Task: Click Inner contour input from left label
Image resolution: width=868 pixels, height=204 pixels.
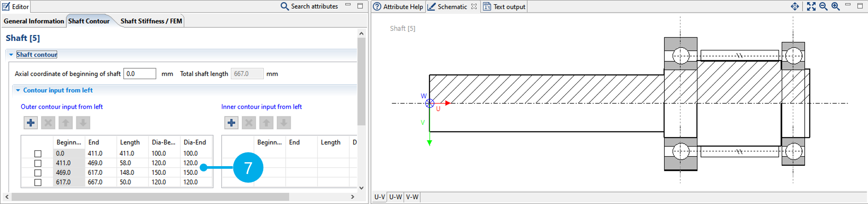Action: [261, 107]
